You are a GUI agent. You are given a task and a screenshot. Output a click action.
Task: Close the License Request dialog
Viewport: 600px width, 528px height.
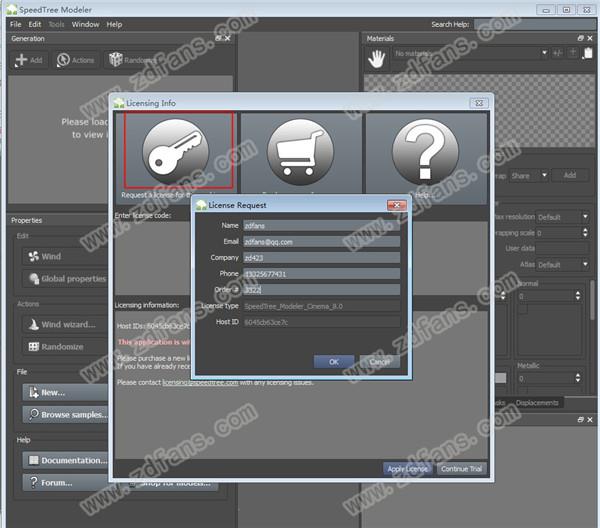396,205
